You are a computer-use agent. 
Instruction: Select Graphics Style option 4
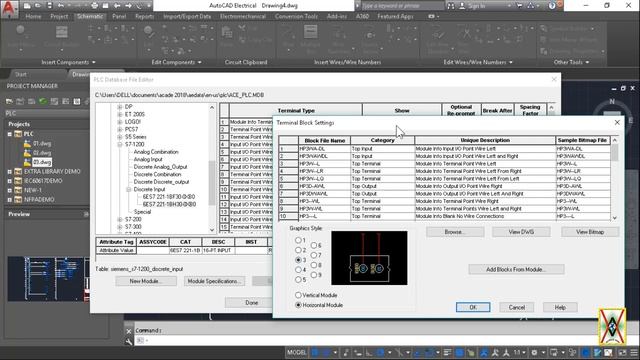tap(298, 269)
